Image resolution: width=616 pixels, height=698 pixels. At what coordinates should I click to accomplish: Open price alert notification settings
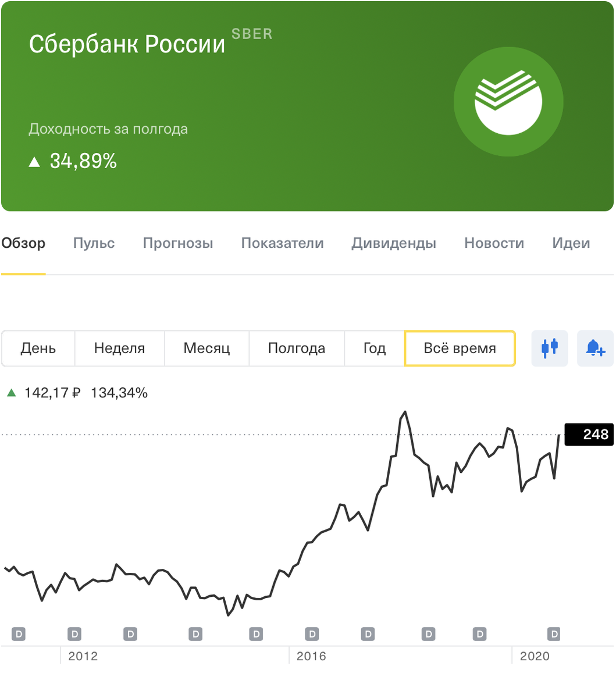click(x=594, y=348)
